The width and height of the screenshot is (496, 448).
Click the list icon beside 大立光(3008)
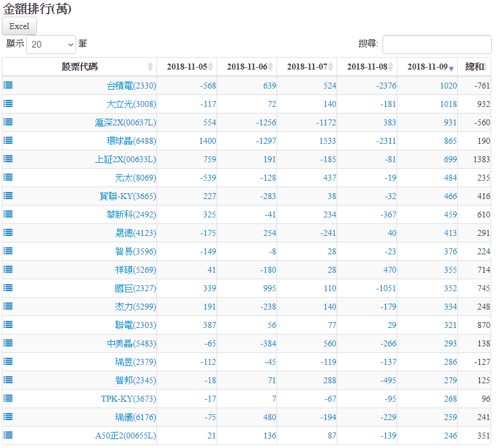tap(8, 103)
